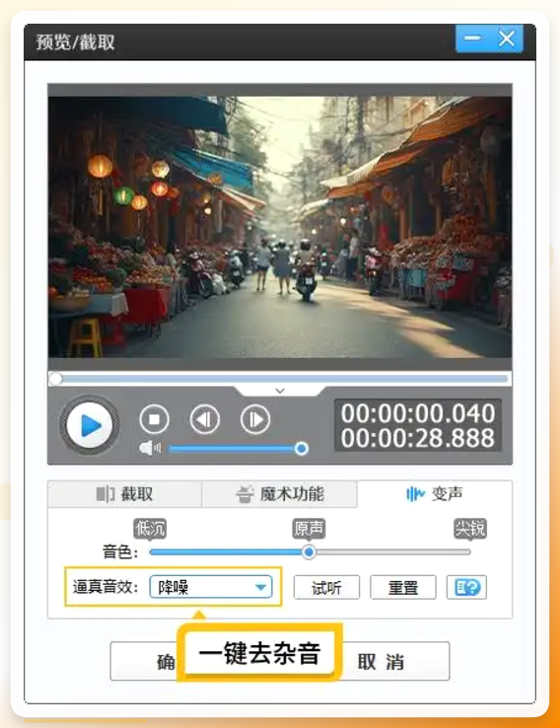Mute audio with the speaker icon
This screenshot has width=560, height=728.
[150, 449]
